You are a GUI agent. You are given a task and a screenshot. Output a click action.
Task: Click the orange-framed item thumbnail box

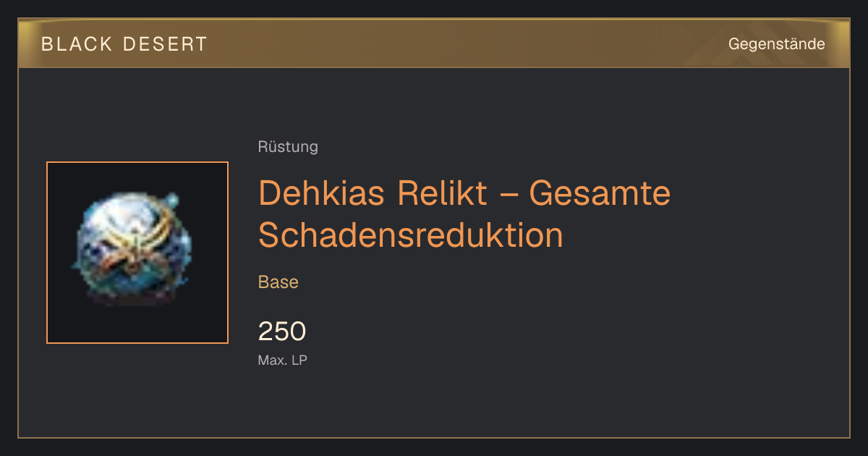[x=137, y=253]
